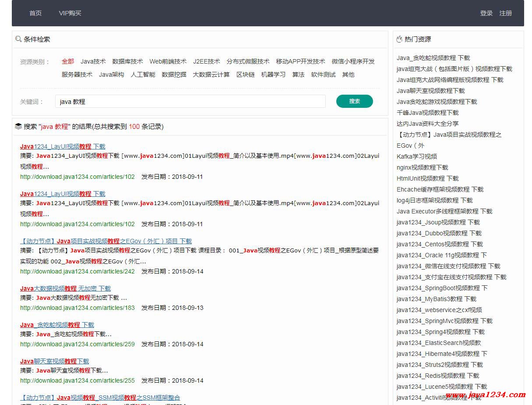Filter by 移动APP开发技术 category
The image size is (532, 405).
pyautogui.click(x=300, y=61)
